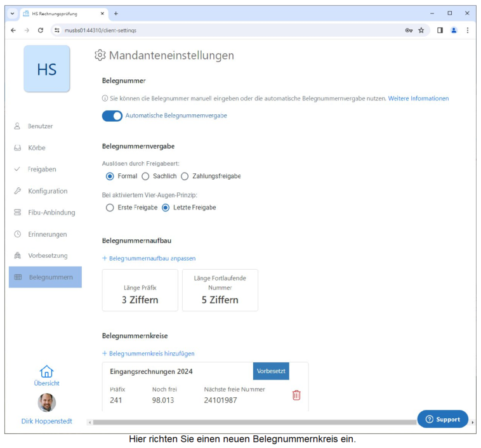Bookmark this page with the star icon
The image size is (481, 448).
(x=421, y=30)
